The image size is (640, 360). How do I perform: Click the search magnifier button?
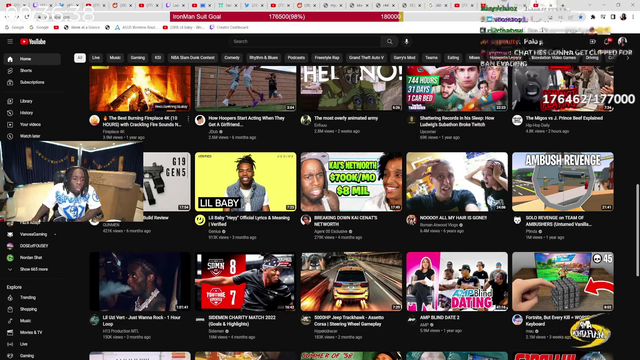(x=389, y=42)
